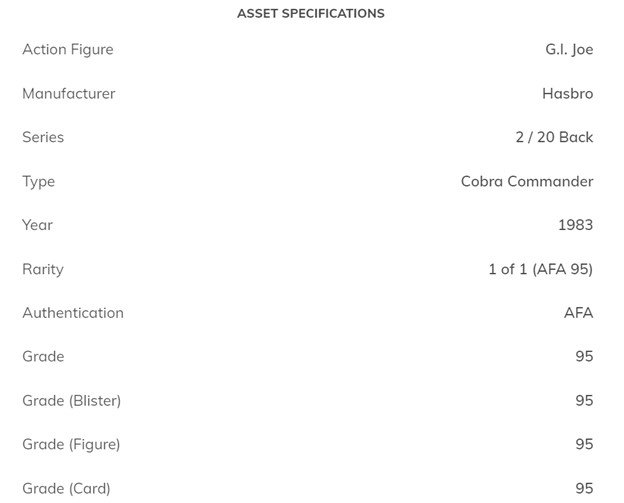
Task: Select the AFA value in Authentication row
Action: 578,313
